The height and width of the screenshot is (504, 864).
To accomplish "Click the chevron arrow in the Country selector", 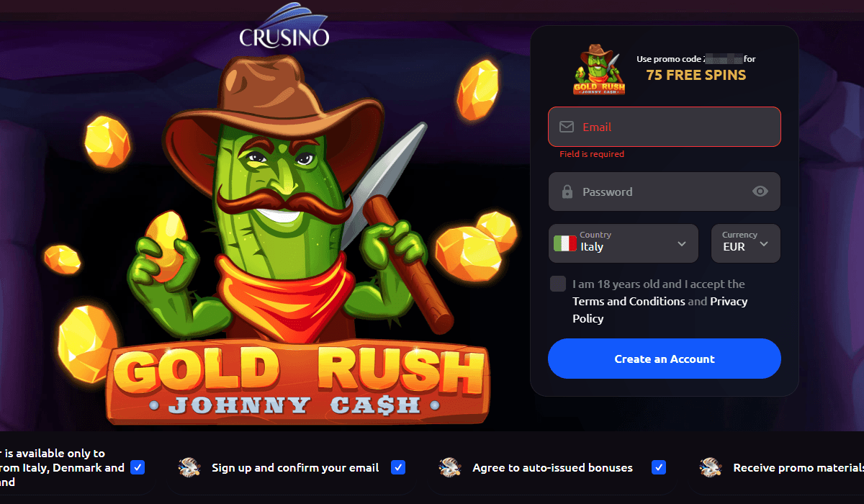I will click(x=682, y=243).
